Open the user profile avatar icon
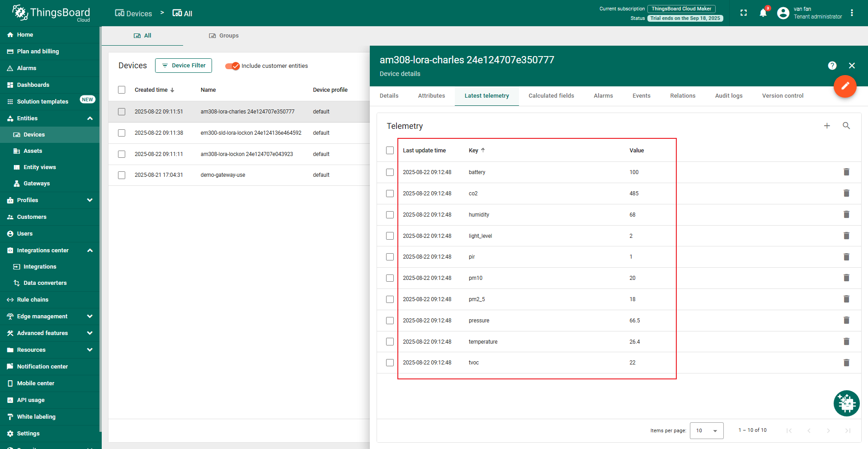This screenshot has height=449, width=868. (x=783, y=13)
